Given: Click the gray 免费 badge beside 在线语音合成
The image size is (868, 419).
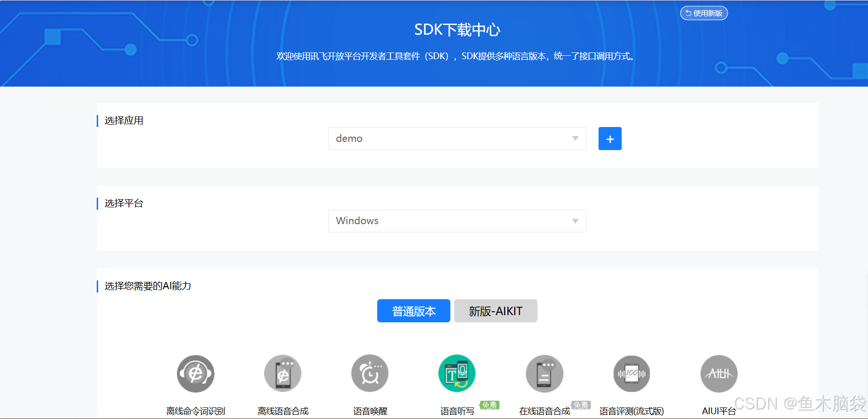Looking at the screenshot, I should pos(581,405).
